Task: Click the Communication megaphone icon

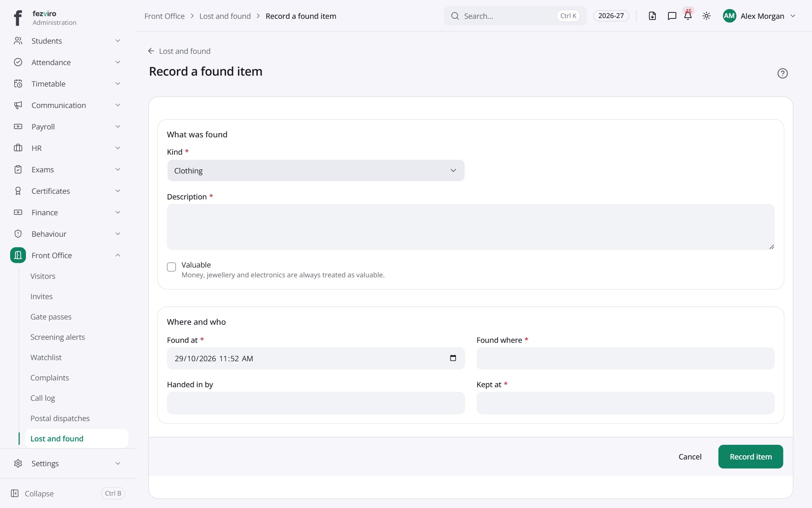Action: point(18,105)
